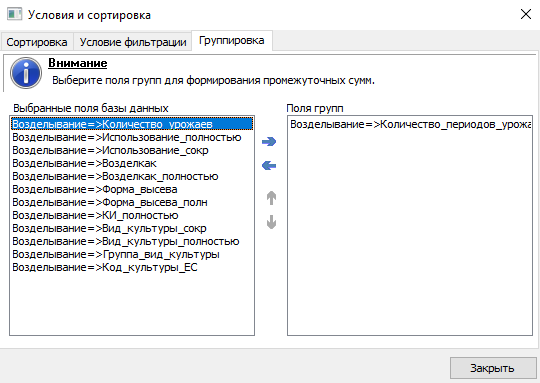540x383 pixels.
Task: Close the dialog with the X button
Action: [x=526, y=14]
